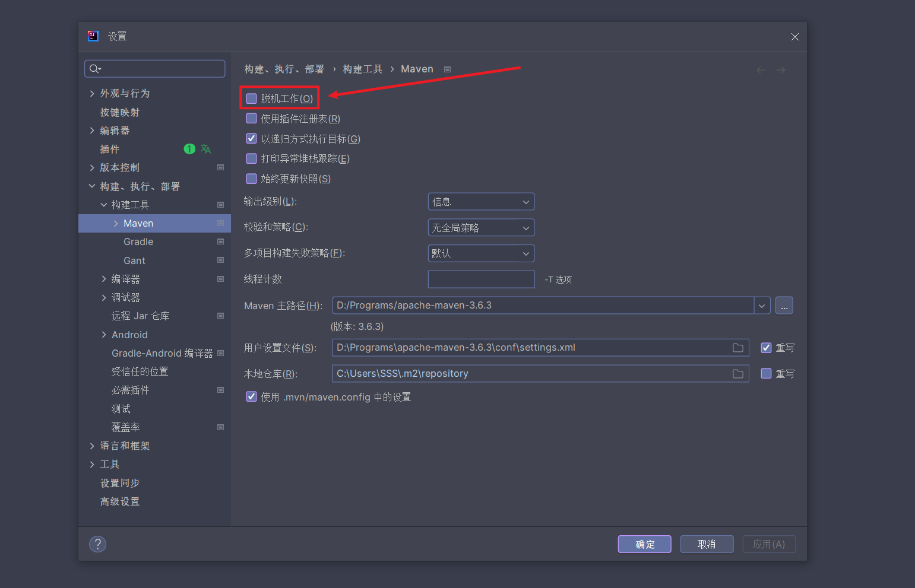Expand the 调试器 tree node
Viewport: 915px width, 588px height.
(x=104, y=297)
